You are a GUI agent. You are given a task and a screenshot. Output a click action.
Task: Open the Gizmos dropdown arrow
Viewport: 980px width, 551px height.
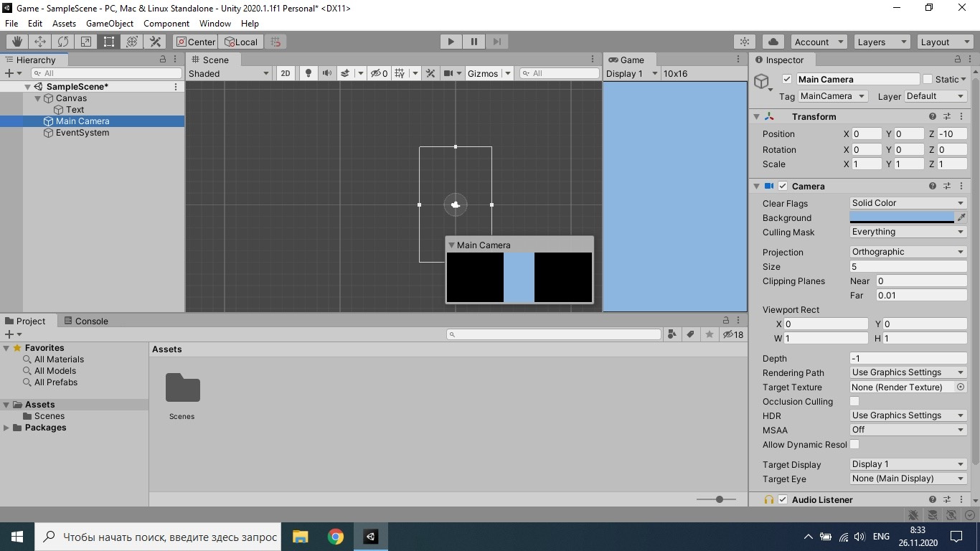tap(508, 73)
